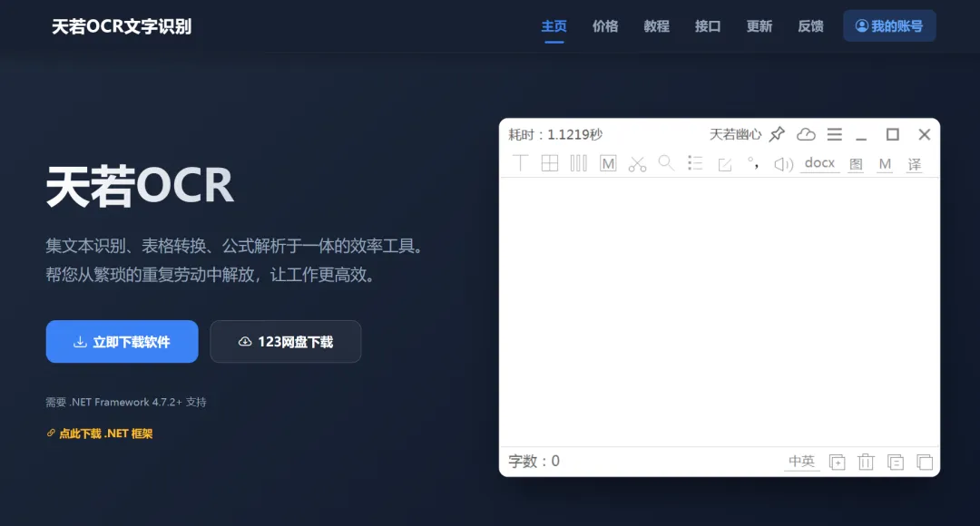
Task: Open the 反馈 nav item
Action: 810,26
